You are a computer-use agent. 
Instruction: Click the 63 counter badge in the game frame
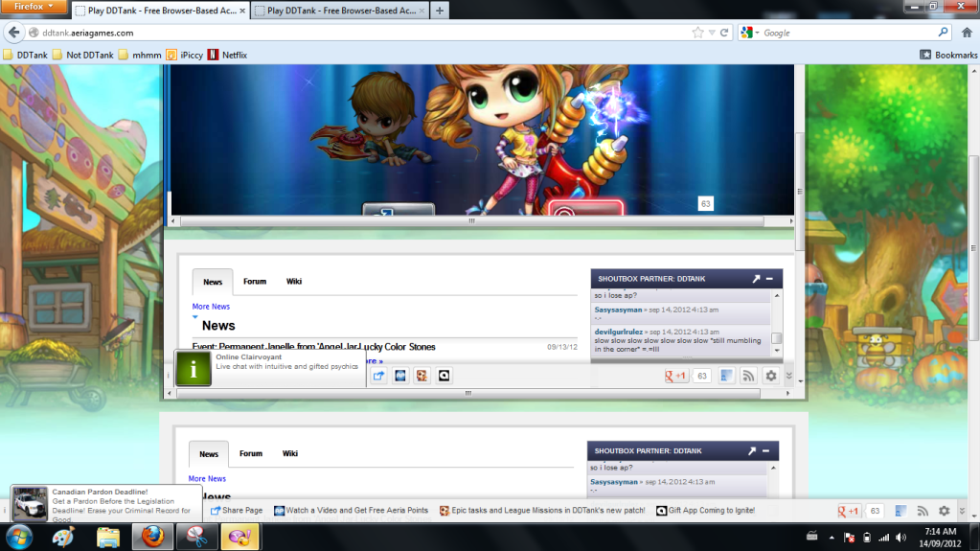(706, 204)
